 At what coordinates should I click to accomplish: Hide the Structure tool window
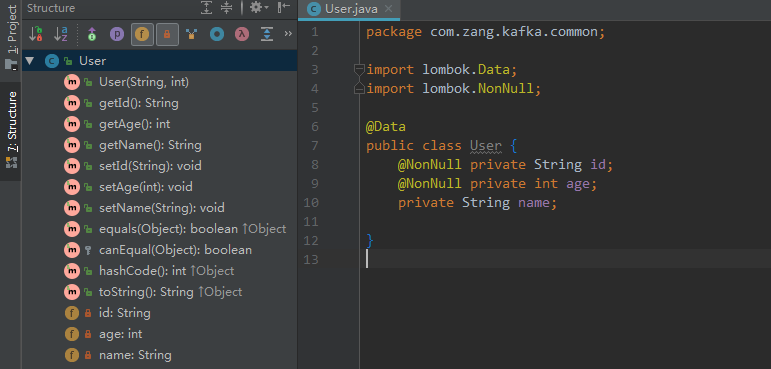[284, 8]
